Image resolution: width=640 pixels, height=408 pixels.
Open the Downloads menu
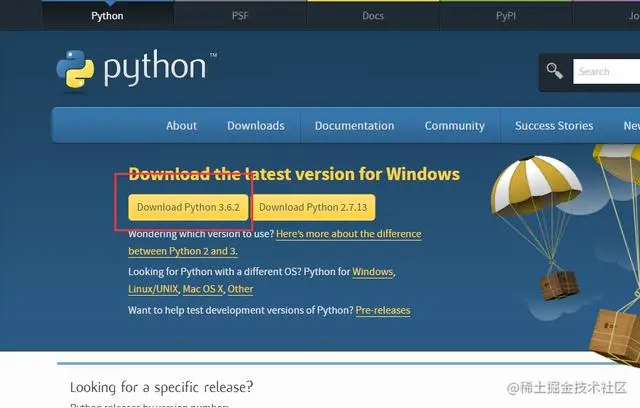click(256, 126)
